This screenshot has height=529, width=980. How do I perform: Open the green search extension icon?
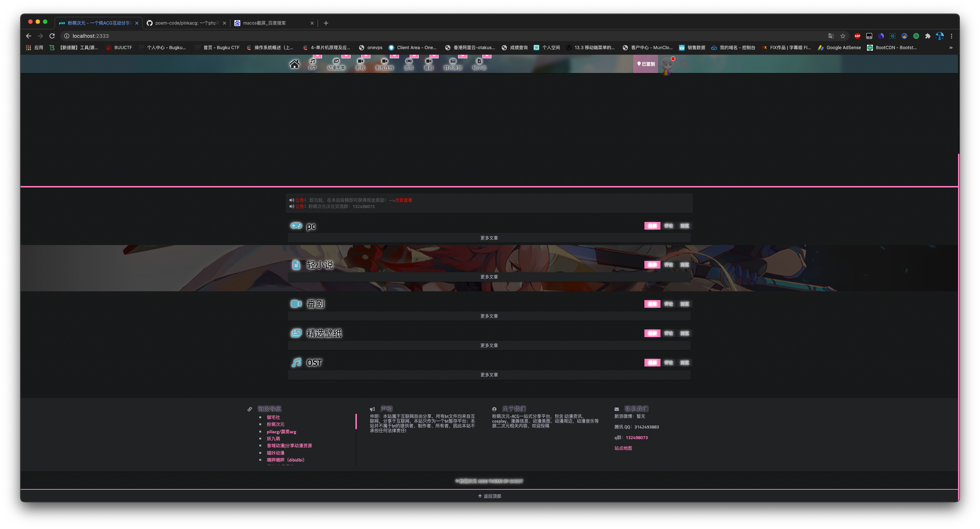(916, 36)
